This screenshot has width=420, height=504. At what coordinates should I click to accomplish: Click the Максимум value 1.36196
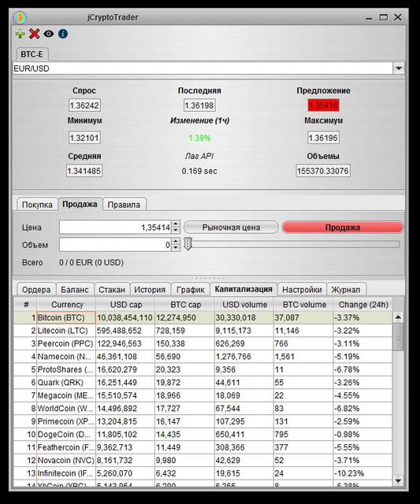[323, 138]
